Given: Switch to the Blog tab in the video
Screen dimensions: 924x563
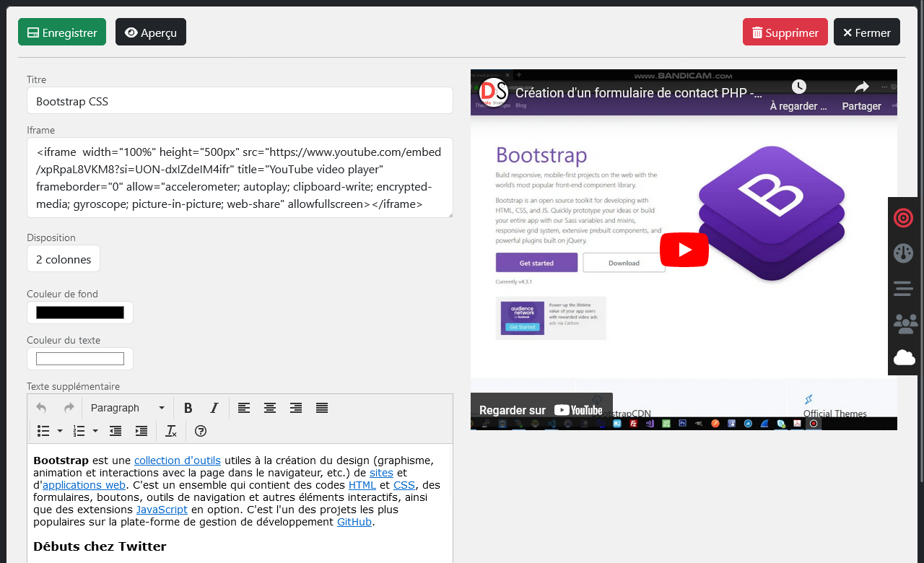Looking at the screenshot, I should tap(520, 105).
